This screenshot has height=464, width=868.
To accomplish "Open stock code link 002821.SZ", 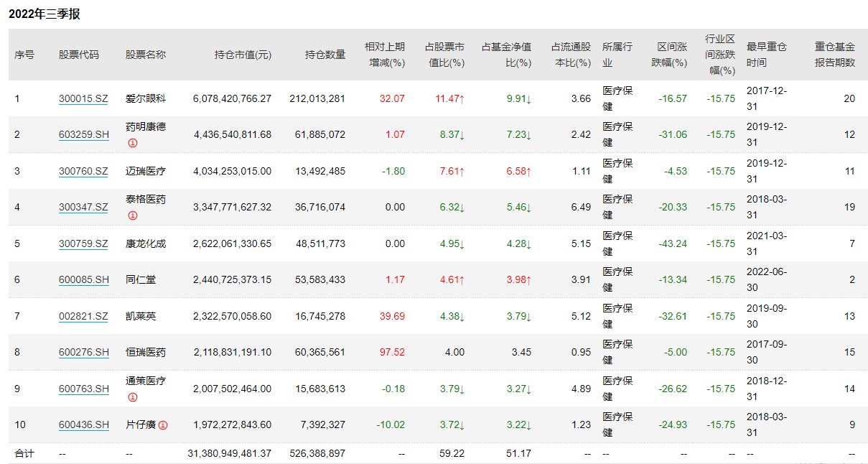I will 83,316.
